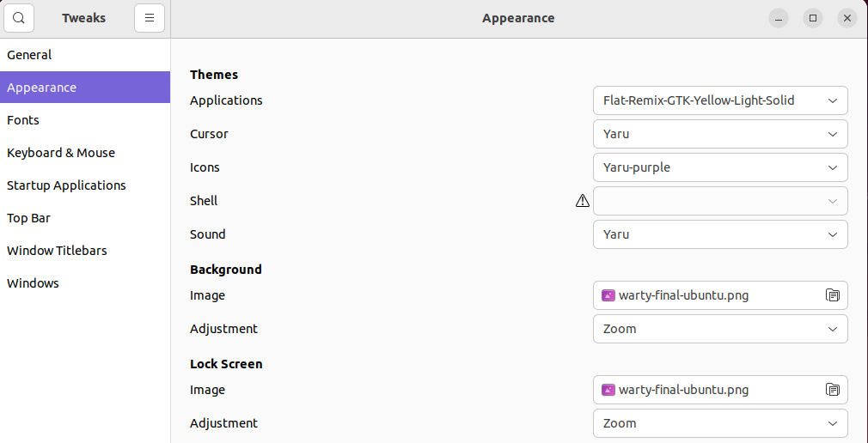Click the empty Shell theme combo box
The height and width of the screenshot is (443, 868).
(x=720, y=201)
